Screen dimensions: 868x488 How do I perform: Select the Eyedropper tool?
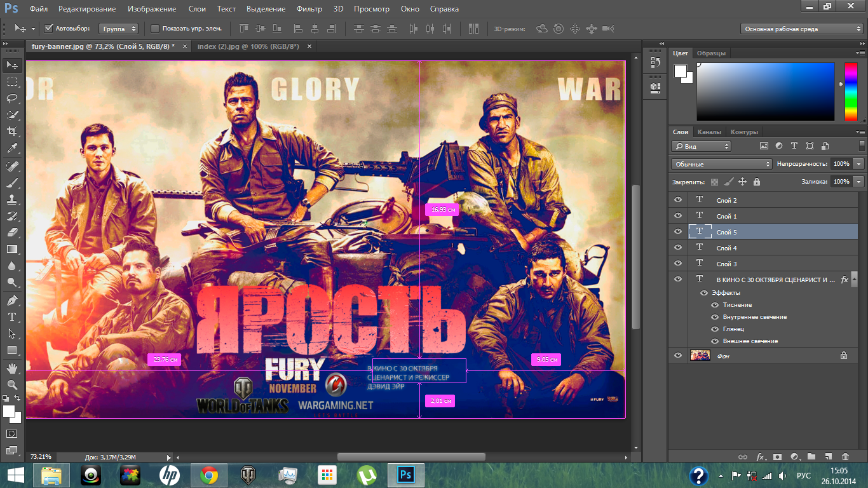pos(12,148)
